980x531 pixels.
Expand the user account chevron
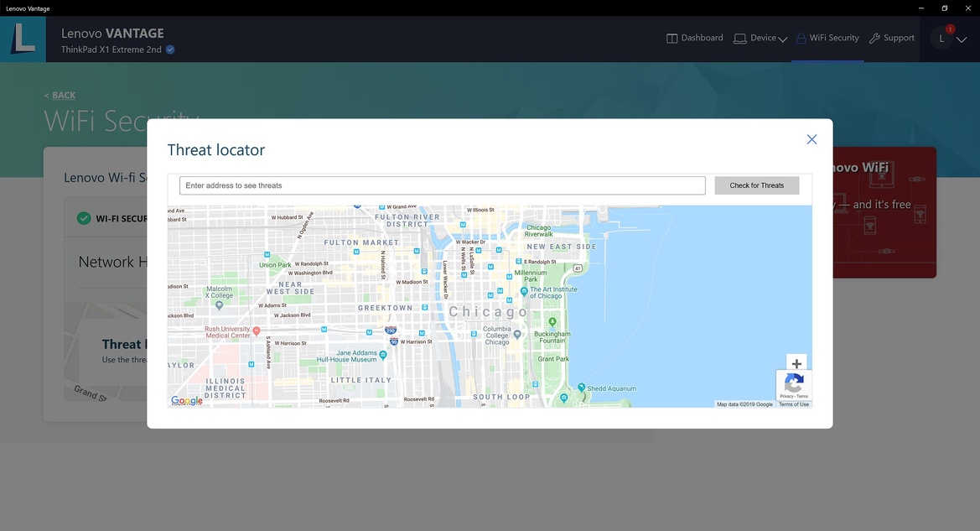[x=962, y=39]
